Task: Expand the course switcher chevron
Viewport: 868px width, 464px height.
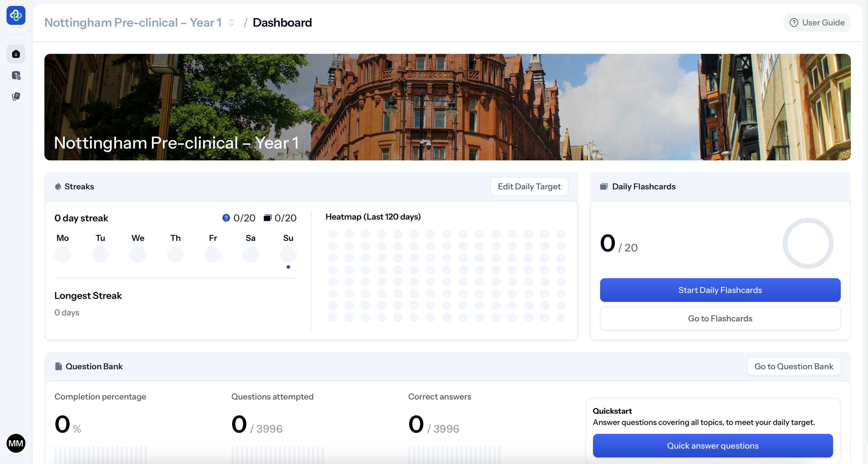Action: pos(232,22)
